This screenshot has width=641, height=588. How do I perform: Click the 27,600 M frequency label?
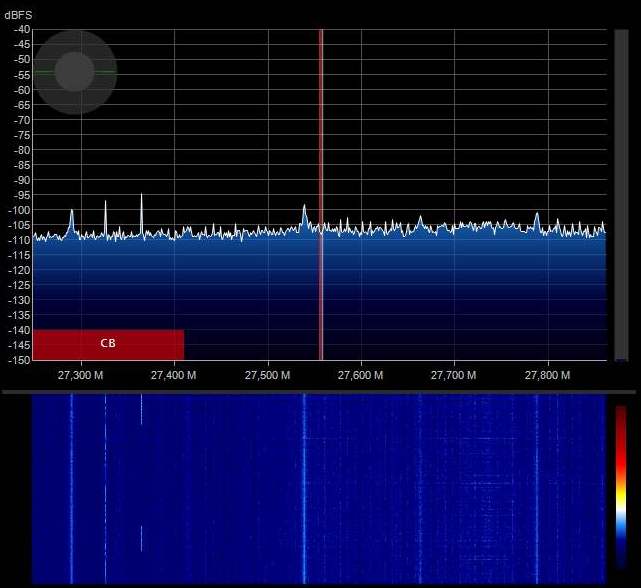360,375
